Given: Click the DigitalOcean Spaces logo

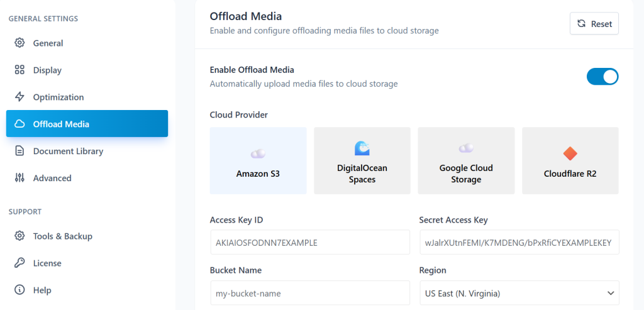Looking at the screenshot, I should pyautogui.click(x=362, y=148).
